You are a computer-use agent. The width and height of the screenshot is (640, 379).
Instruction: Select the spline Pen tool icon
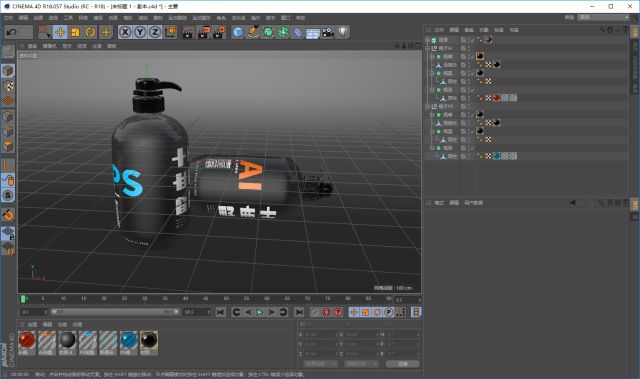pos(253,32)
